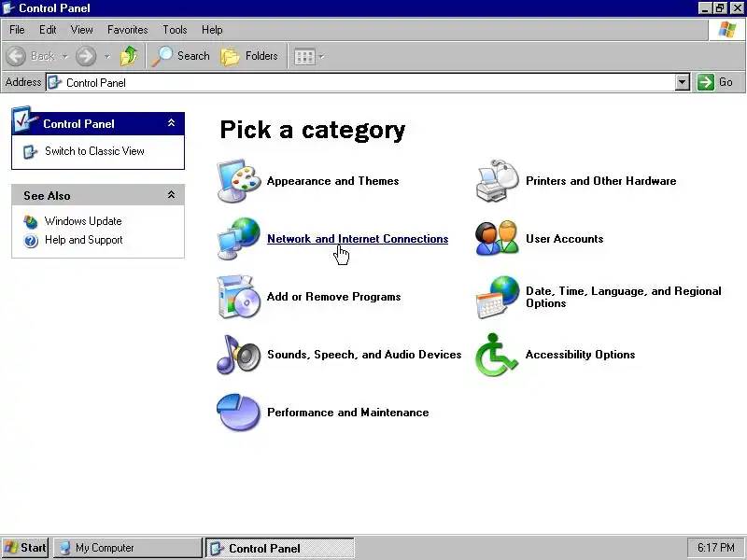Screen dimensions: 747x560
Task: Collapse the See Also sidebar section
Action: click(x=172, y=195)
